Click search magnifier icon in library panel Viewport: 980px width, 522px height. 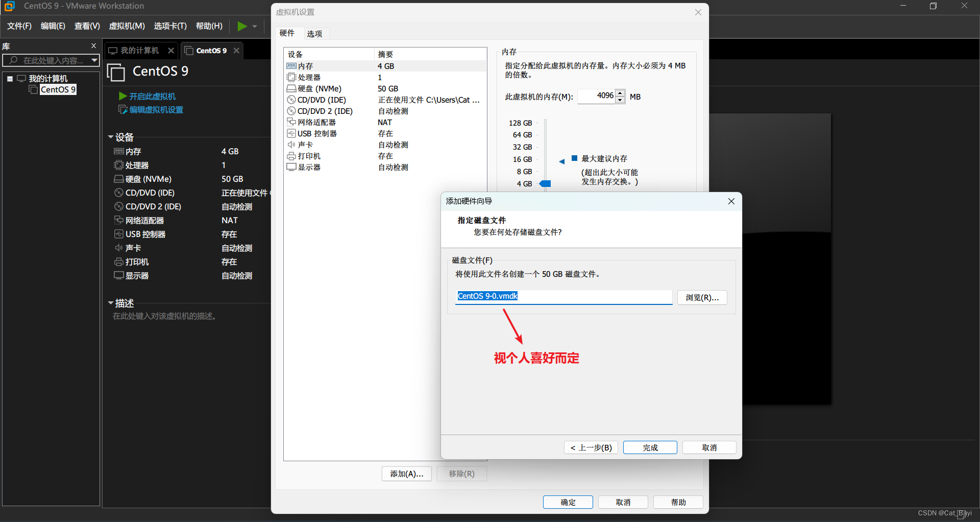14,60
